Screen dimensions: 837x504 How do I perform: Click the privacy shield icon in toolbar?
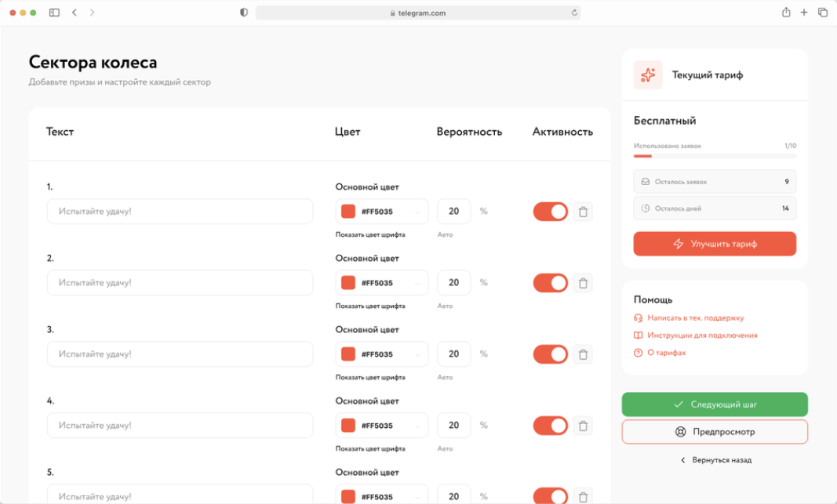pos(244,13)
